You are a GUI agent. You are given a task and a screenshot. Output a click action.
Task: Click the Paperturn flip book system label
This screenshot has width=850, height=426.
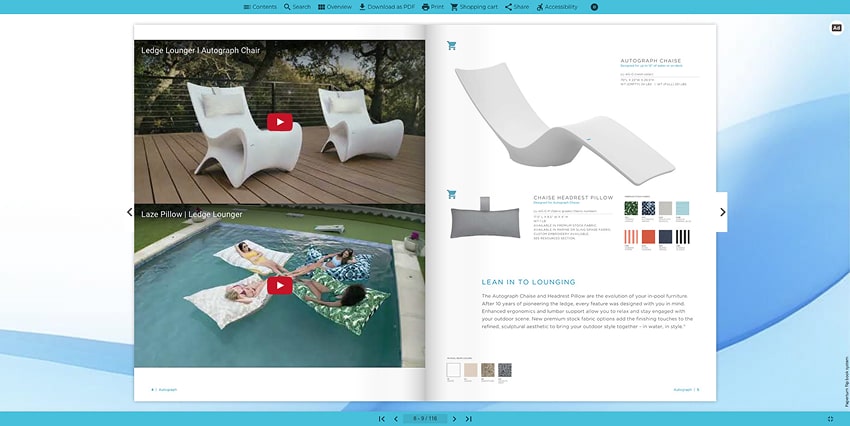pyautogui.click(x=846, y=382)
